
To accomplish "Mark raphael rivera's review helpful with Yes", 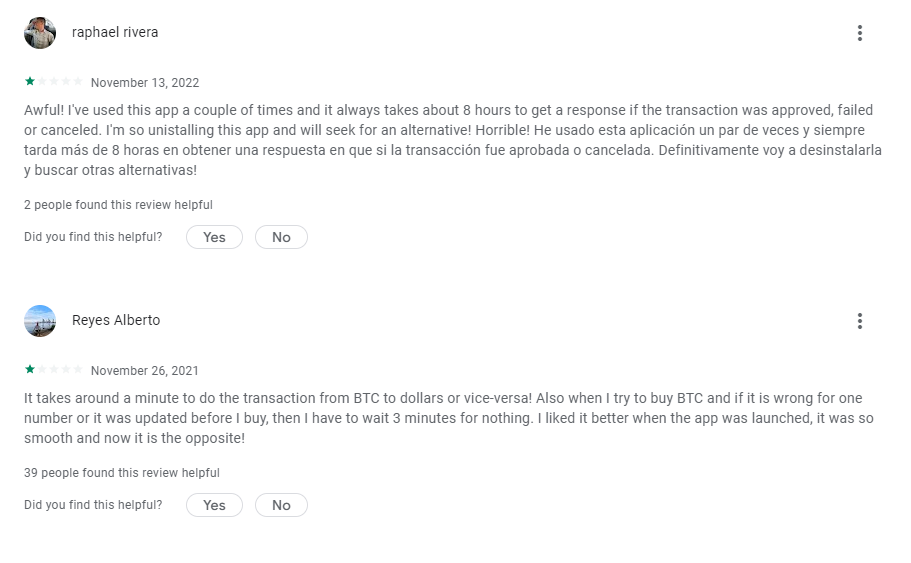I will [214, 237].
